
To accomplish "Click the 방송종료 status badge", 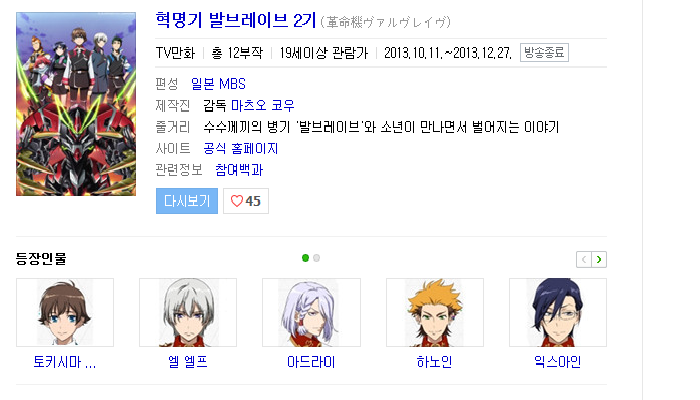I will click(544, 53).
